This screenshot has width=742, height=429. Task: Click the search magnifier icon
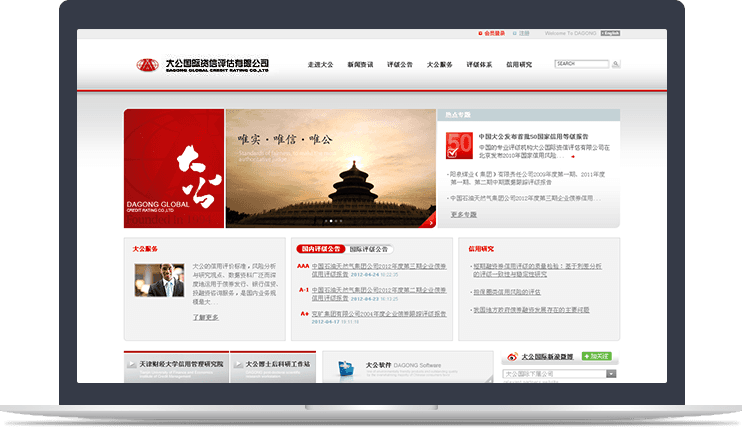[x=616, y=64]
